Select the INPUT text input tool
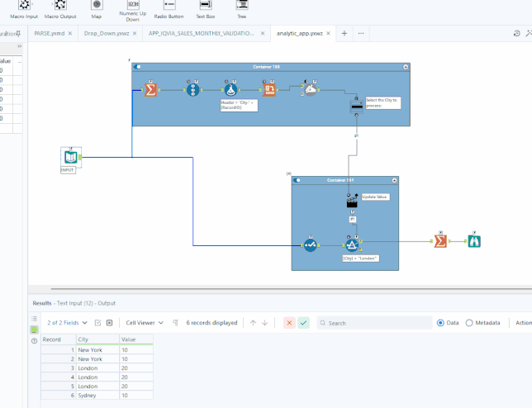 71,158
